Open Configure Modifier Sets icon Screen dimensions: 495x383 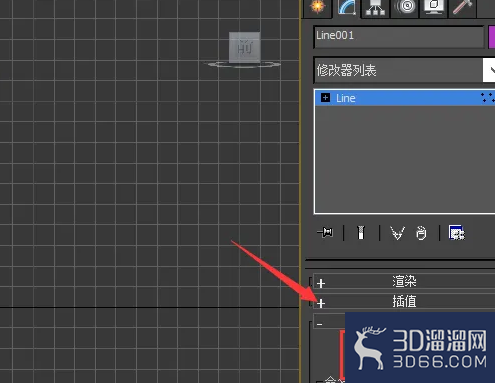pos(457,232)
